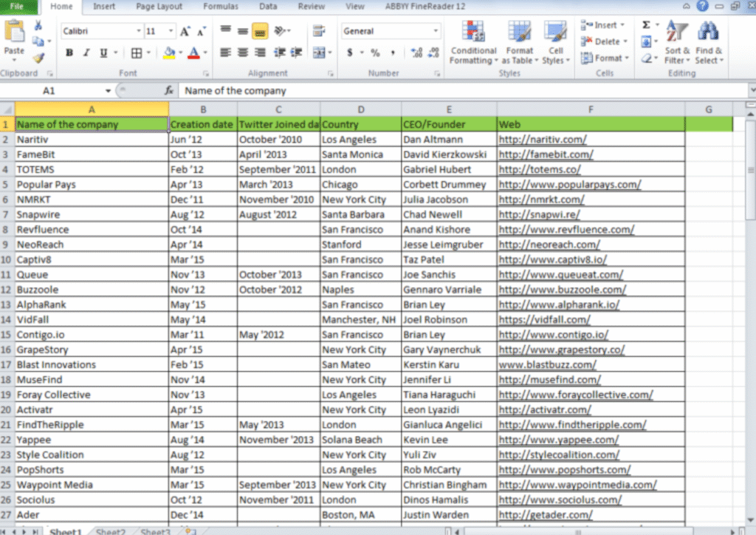Toggle Italic formatting
The image size is (756, 535).
pyautogui.click(x=86, y=53)
